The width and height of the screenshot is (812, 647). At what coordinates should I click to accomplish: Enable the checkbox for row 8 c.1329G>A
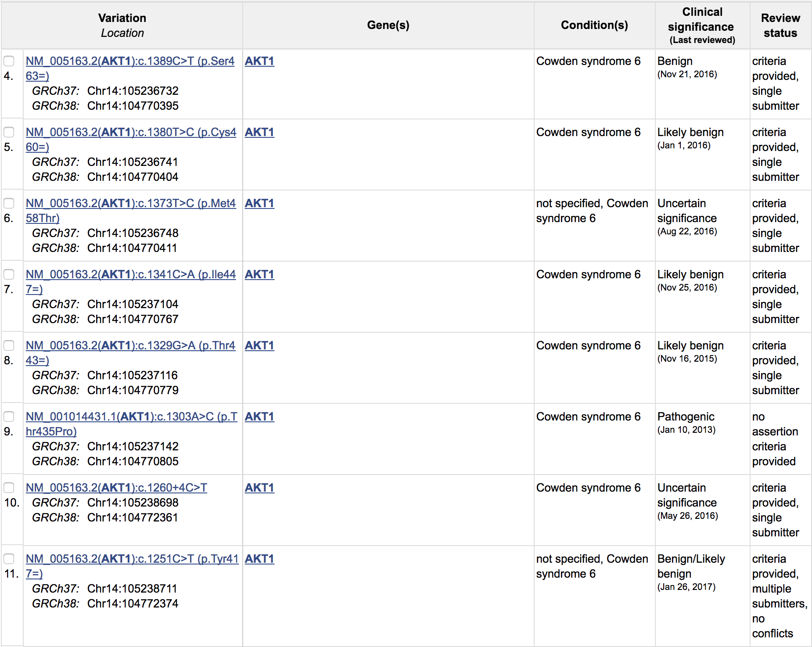(x=9, y=345)
